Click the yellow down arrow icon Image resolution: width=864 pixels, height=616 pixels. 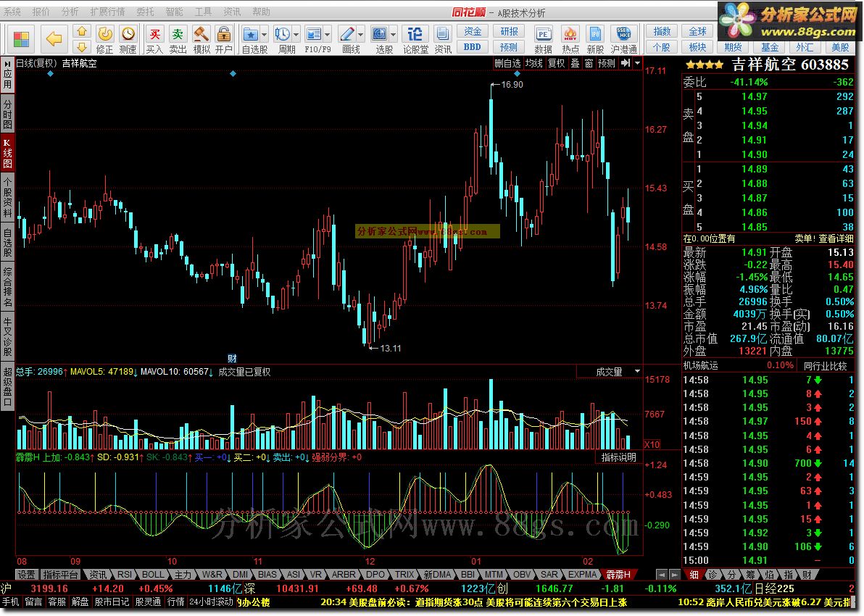pyautogui.click(x=82, y=47)
